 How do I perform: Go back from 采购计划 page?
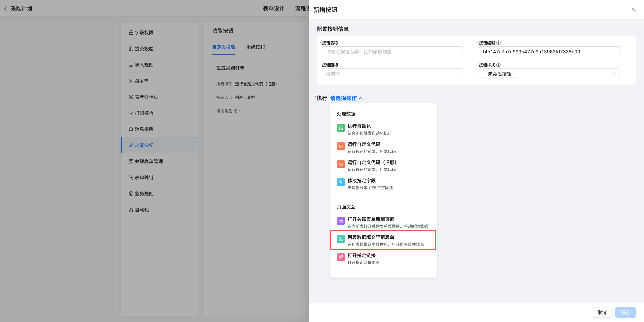point(6,9)
